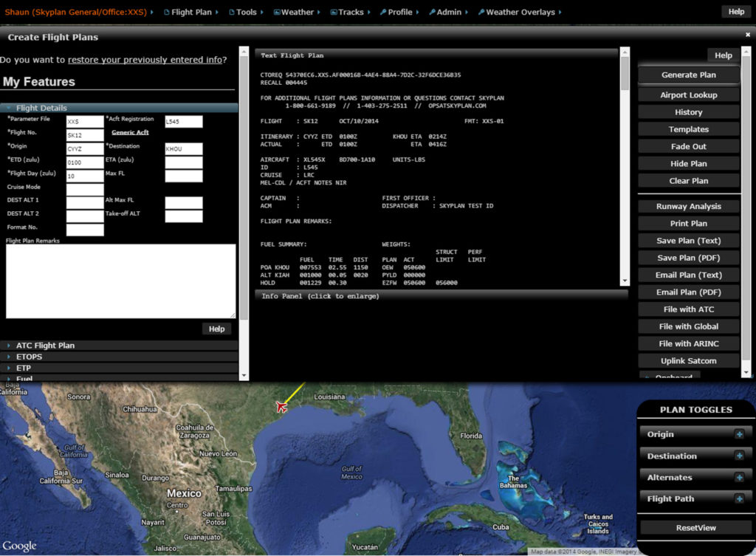This screenshot has width=756, height=556.
Task: Open the Tools menu
Action: [x=246, y=12]
